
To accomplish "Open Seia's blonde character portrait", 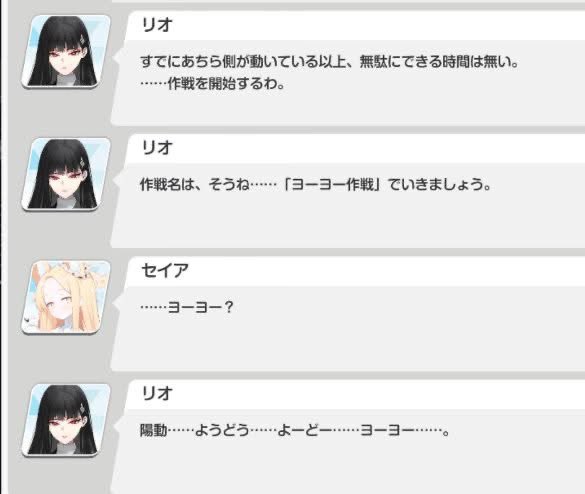I will (x=66, y=297).
